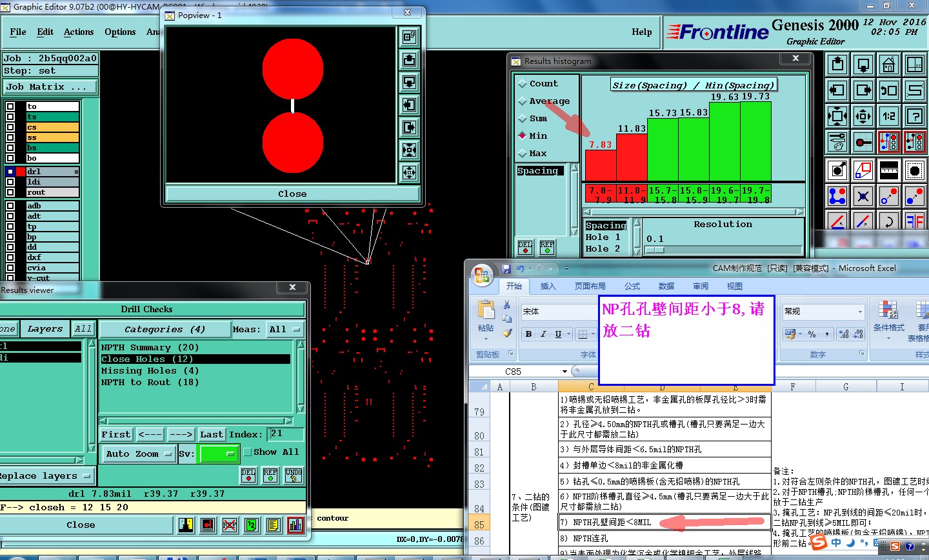Click the pan up icon in Graphic Editor toolbar
The image size is (929, 560).
coord(837,65)
